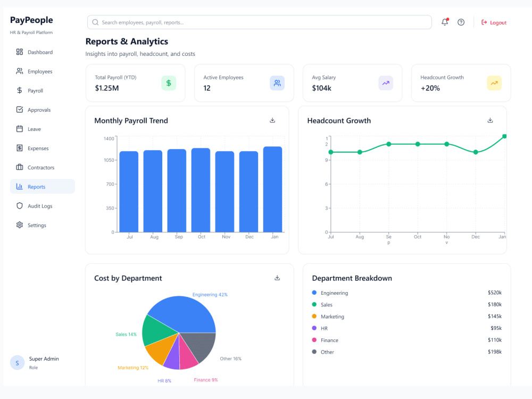Image resolution: width=532 pixels, height=399 pixels.
Task: Click the $520k Engineering value
Action: [495, 293]
